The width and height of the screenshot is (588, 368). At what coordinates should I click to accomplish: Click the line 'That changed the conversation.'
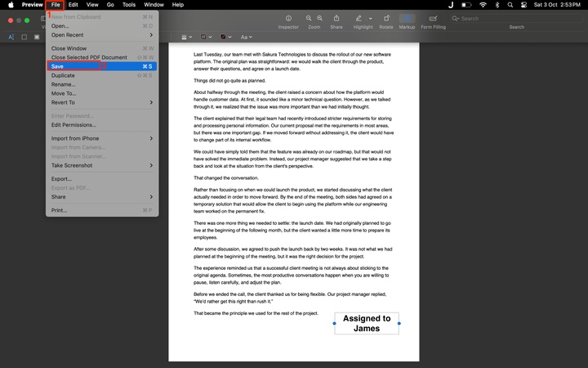tap(226, 178)
